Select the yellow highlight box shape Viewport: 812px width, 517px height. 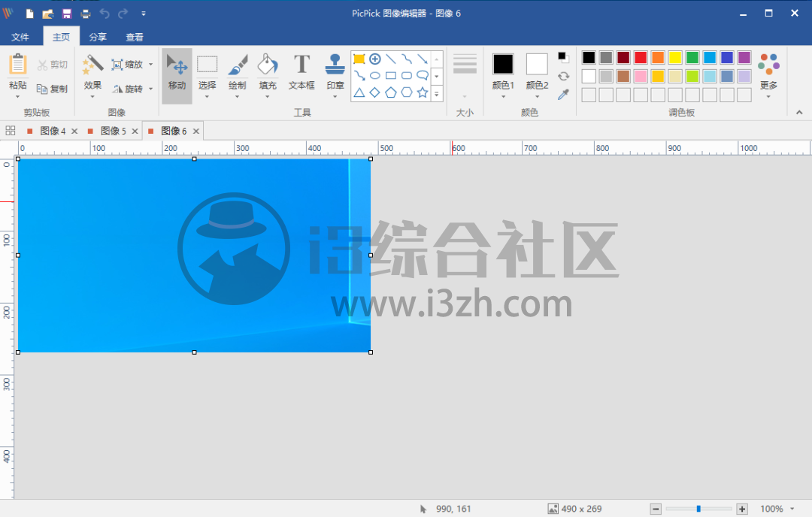pyautogui.click(x=359, y=59)
